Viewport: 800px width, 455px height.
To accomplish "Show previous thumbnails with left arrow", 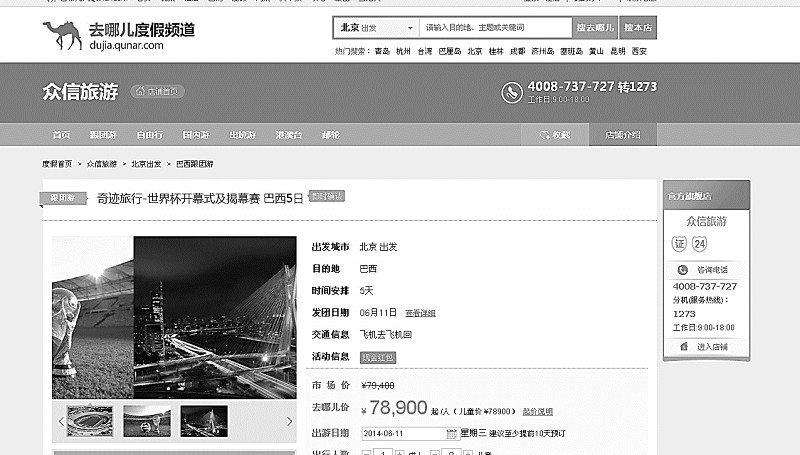I will [61, 421].
